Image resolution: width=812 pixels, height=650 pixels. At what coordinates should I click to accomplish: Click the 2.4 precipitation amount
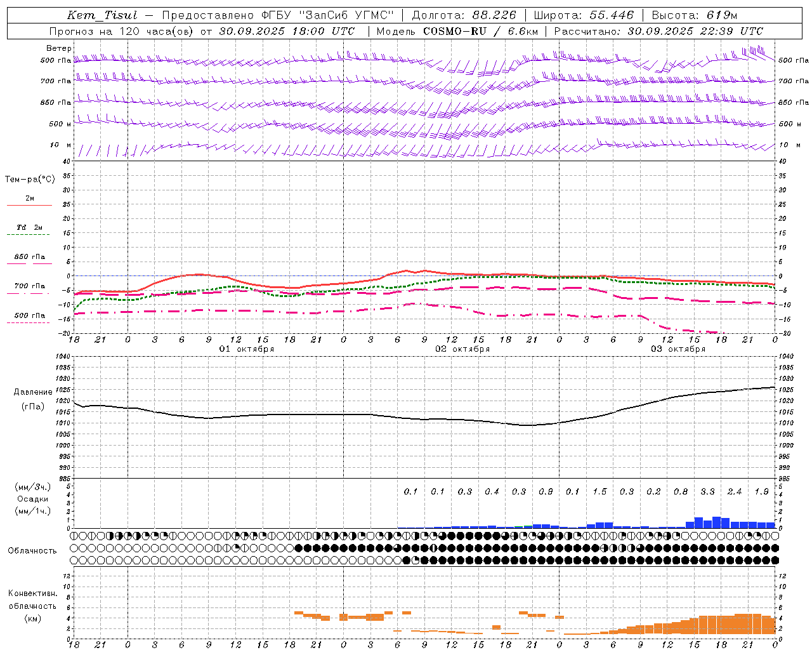tap(735, 492)
